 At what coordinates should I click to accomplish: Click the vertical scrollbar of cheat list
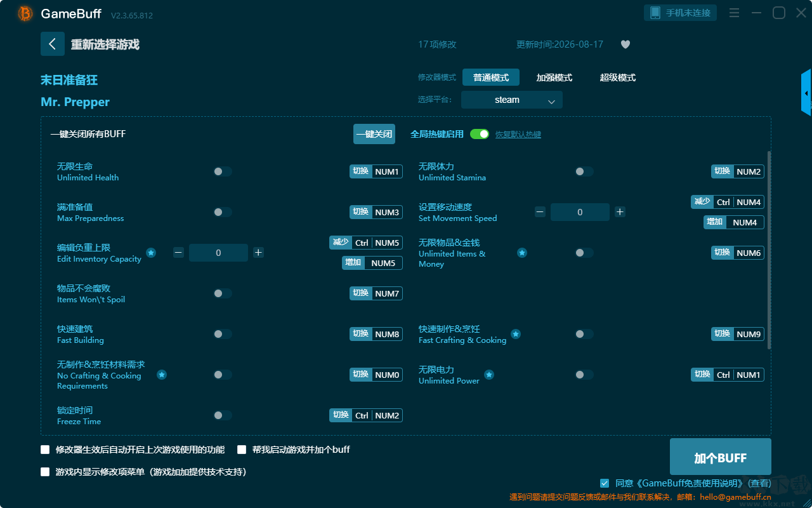[x=769, y=250]
